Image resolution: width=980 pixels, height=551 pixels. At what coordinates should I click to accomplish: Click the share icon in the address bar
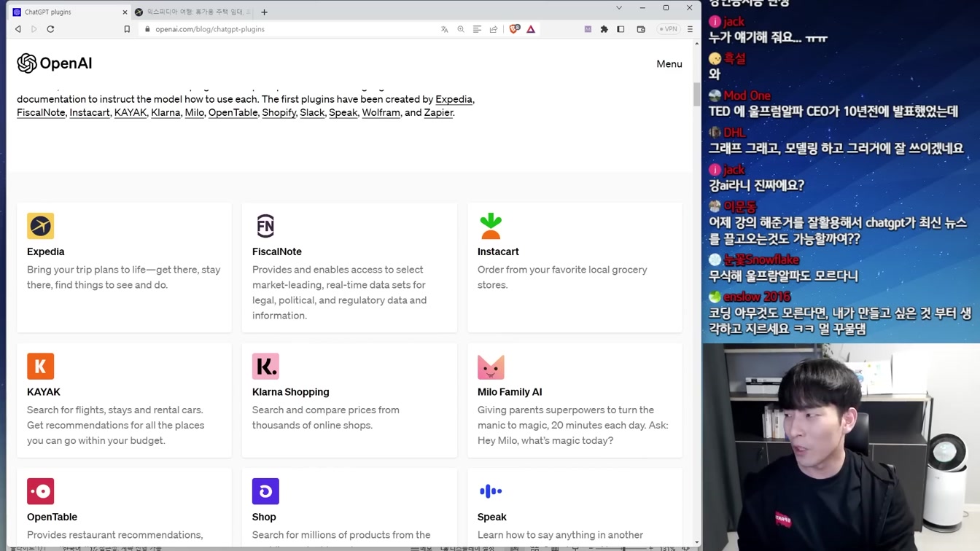pos(494,29)
